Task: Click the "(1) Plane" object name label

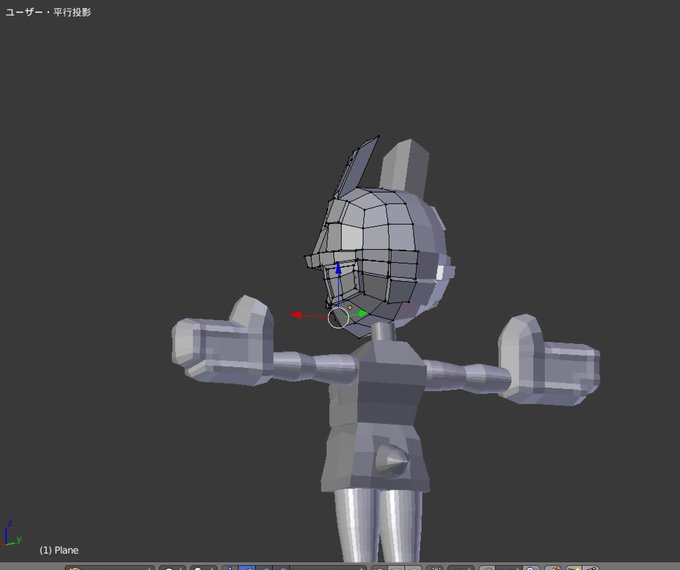Action: click(59, 550)
